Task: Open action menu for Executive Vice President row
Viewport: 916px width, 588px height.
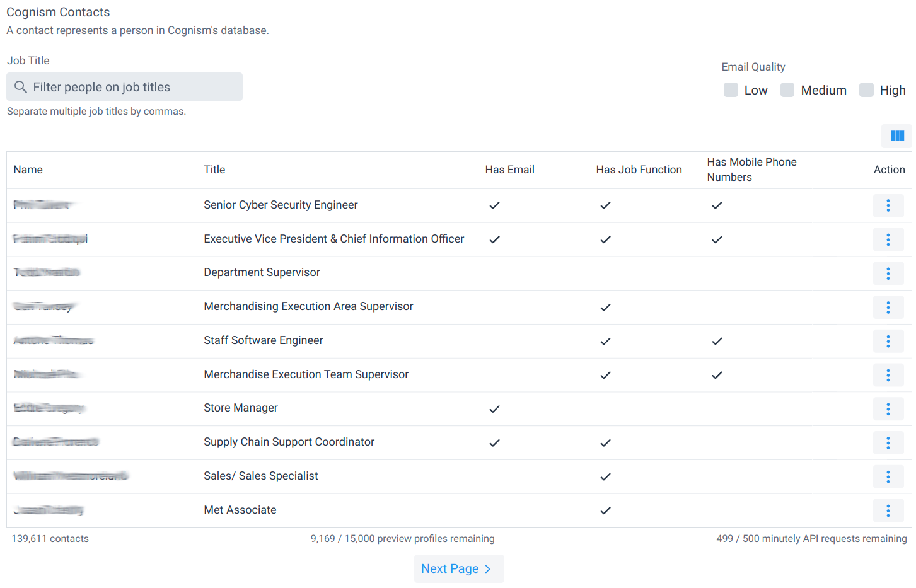Action: pyautogui.click(x=888, y=239)
